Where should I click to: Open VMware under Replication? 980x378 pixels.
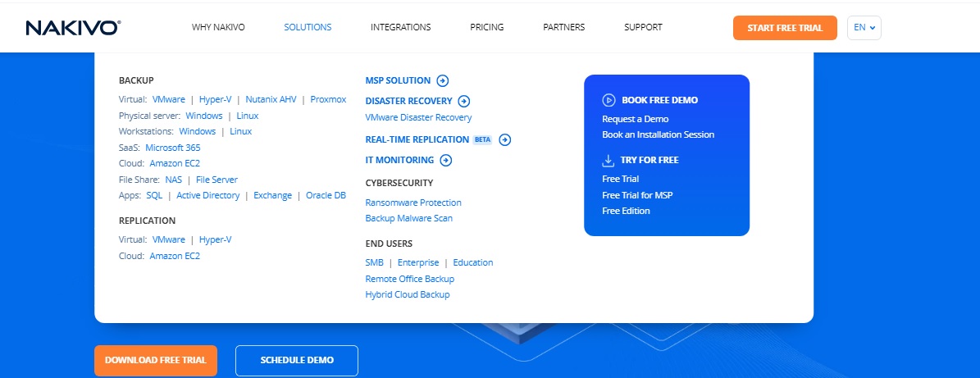(x=169, y=240)
